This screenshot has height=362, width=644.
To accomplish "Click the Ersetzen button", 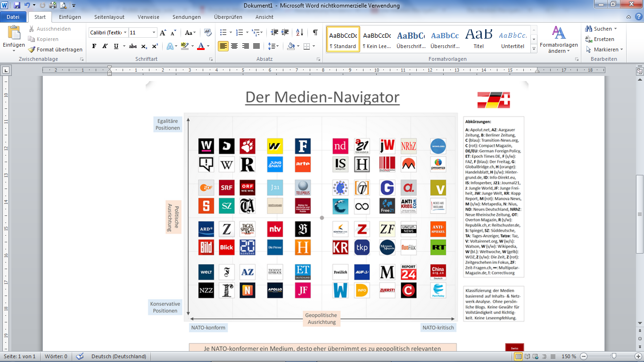I will click(600, 39).
